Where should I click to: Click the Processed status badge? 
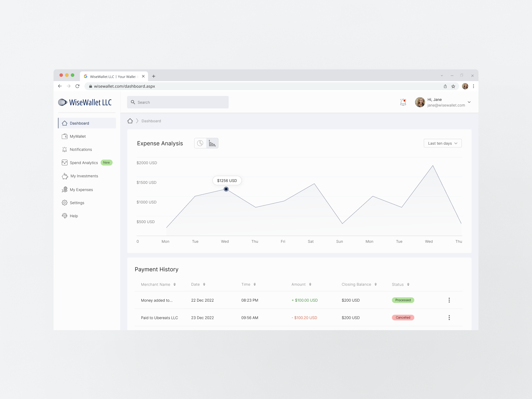(403, 300)
